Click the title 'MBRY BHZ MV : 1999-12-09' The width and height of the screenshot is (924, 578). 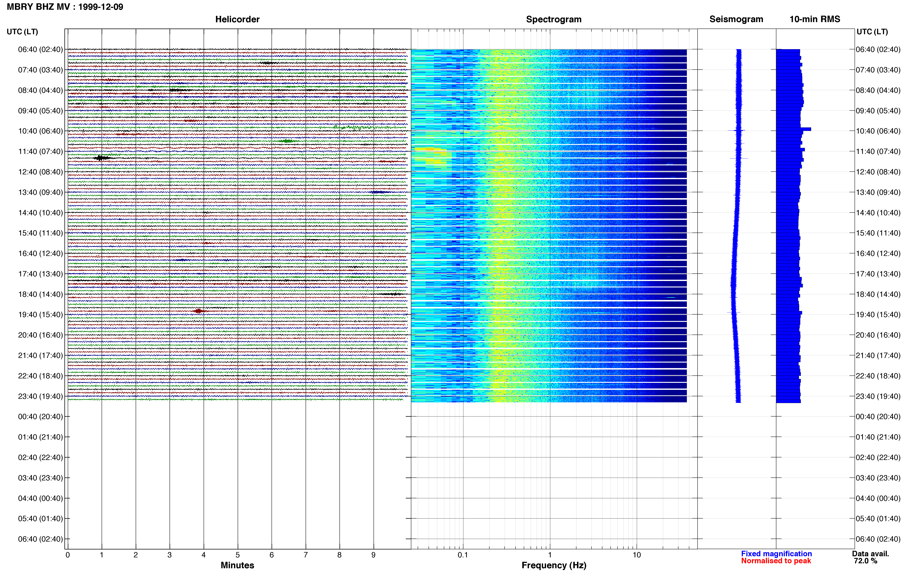point(65,7)
